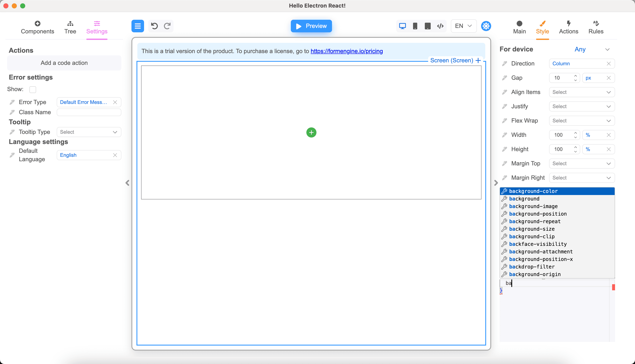Enable the Show errors checkbox

33,89
